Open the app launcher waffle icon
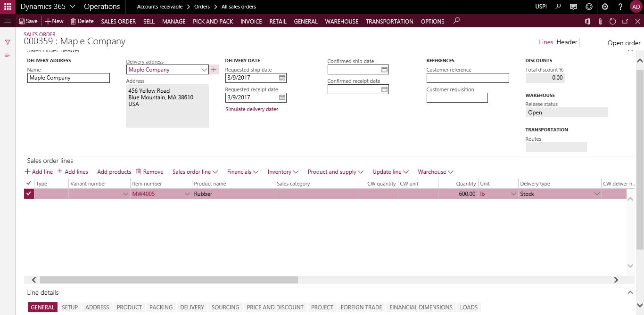Screen dimensions: 644x315 (7, 7)
